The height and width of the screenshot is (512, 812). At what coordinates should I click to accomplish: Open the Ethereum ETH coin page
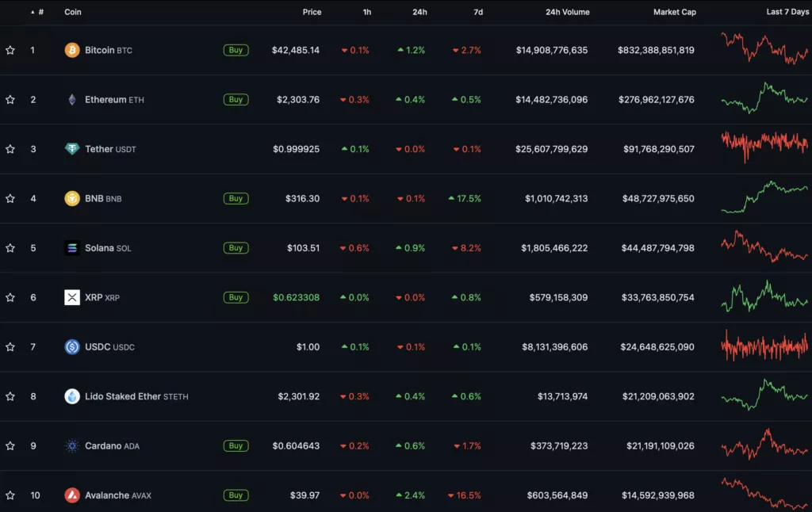point(114,99)
